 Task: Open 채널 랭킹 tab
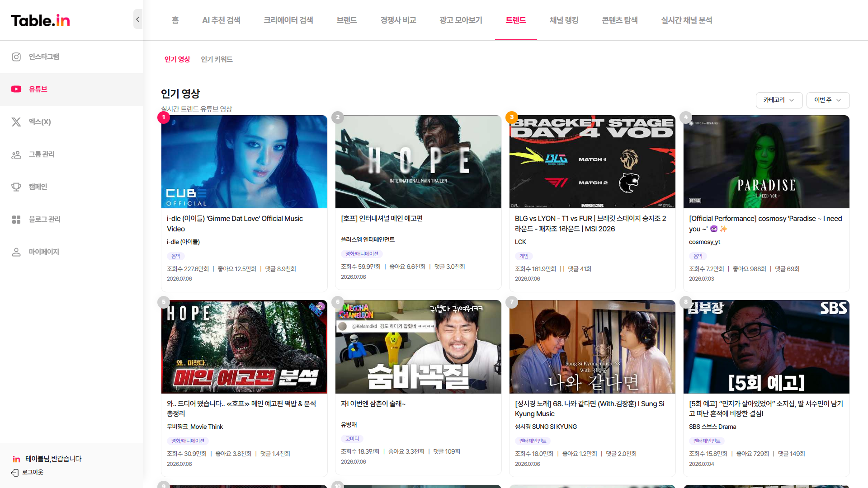pos(564,20)
